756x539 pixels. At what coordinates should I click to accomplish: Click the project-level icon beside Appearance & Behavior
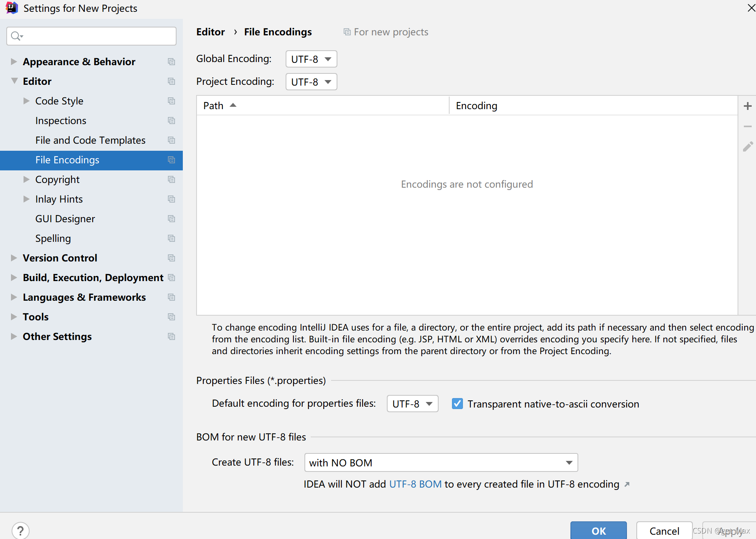pos(171,62)
